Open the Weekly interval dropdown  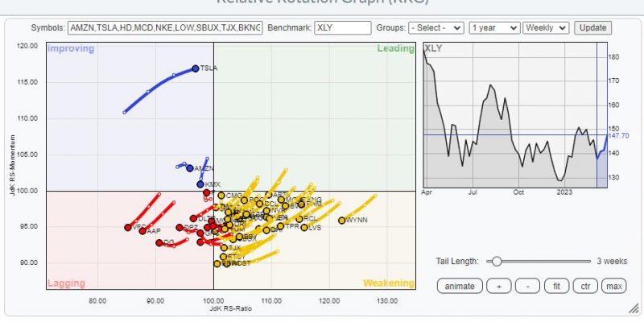click(x=546, y=28)
